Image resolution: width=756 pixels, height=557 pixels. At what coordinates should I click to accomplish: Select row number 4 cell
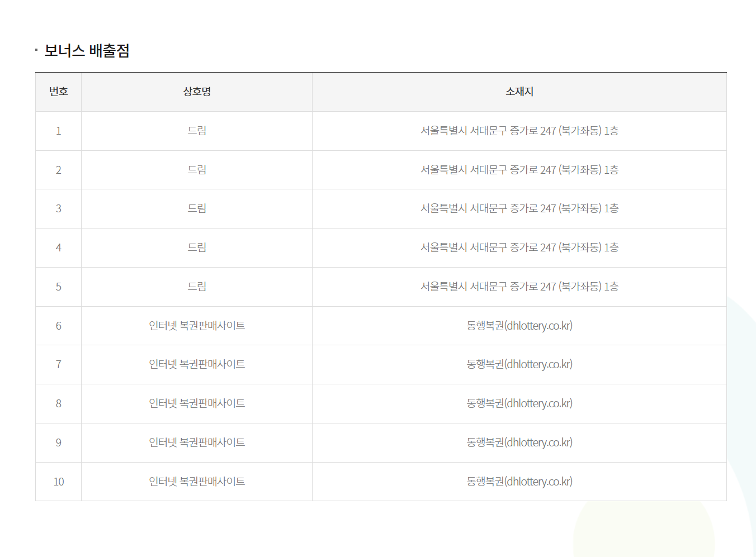[x=58, y=247]
